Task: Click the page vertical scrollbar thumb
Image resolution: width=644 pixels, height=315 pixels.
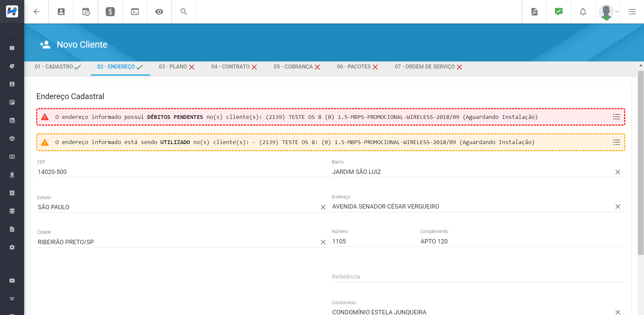Action: click(x=641, y=163)
